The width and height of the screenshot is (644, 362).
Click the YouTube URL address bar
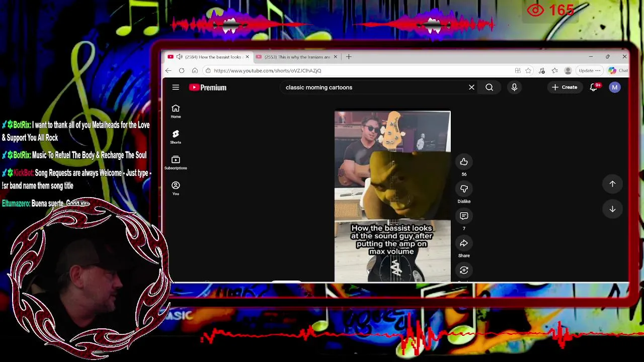tap(357, 70)
